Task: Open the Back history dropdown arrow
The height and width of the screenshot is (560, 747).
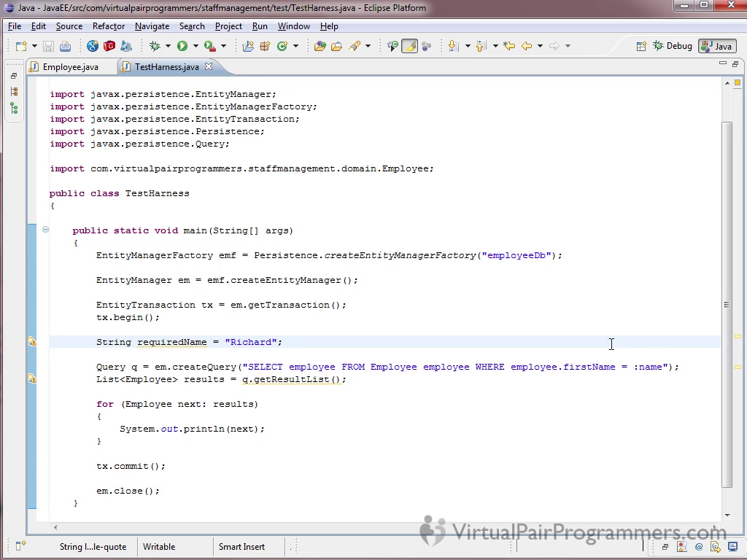Action: 540,46
